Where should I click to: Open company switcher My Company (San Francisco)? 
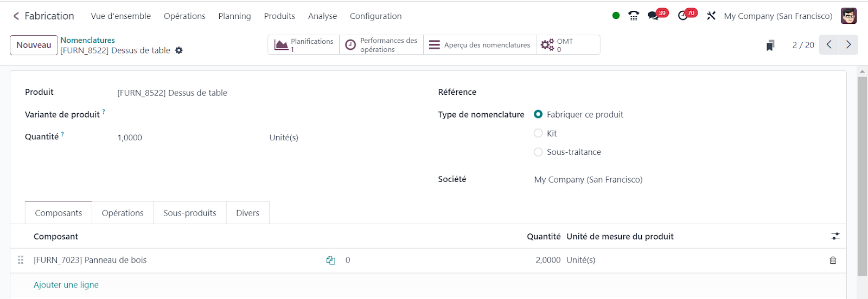tap(777, 16)
